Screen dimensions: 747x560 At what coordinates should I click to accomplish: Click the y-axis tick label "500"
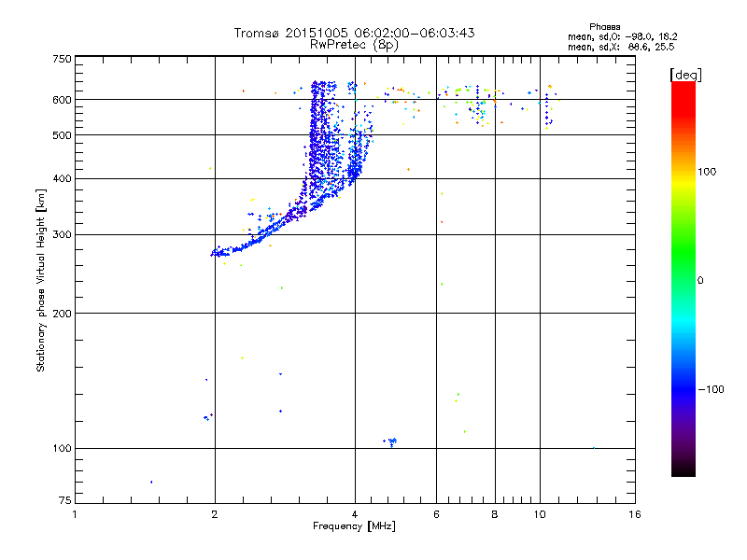(62, 135)
